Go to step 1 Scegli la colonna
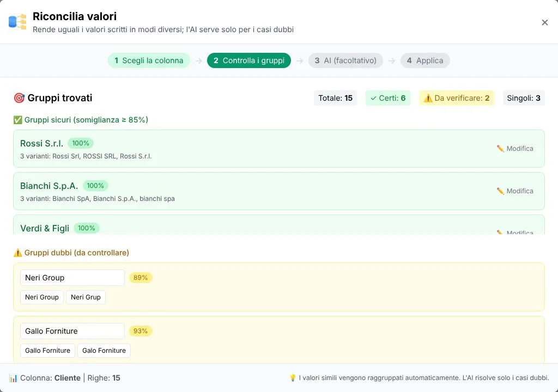Screen dimensions: 558x392 tap(149, 60)
